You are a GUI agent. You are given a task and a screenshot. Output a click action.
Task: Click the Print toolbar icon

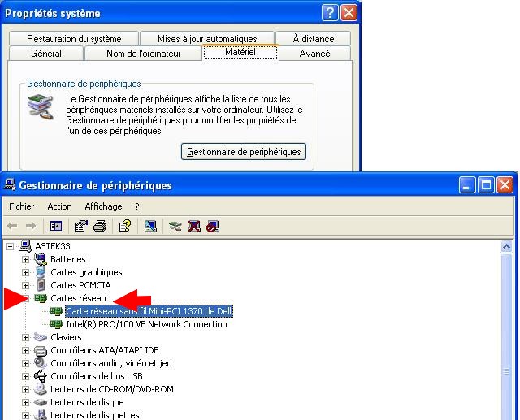[x=99, y=226]
